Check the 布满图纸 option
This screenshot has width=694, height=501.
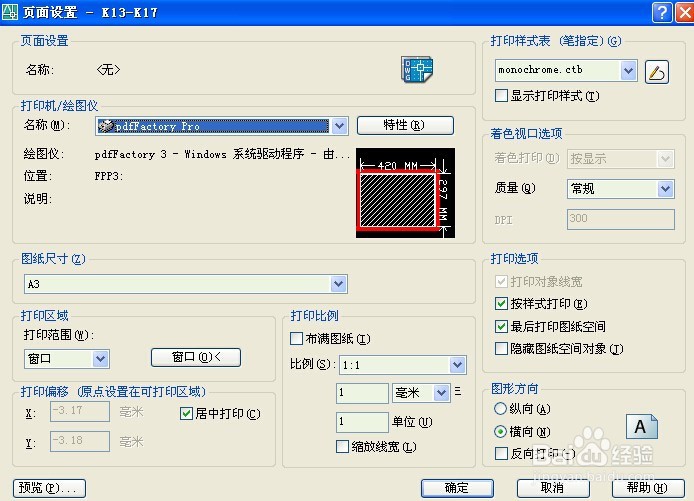point(296,339)
